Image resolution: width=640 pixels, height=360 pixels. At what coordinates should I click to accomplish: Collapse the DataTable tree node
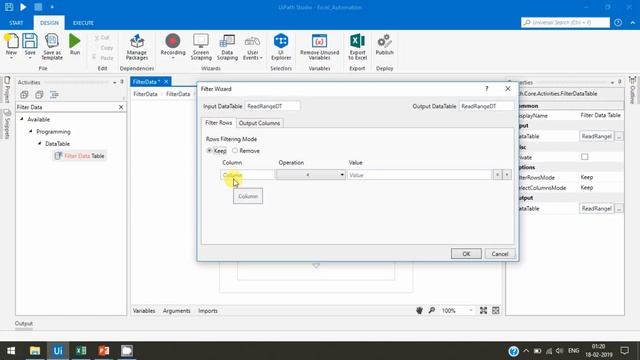coord(40,144)
